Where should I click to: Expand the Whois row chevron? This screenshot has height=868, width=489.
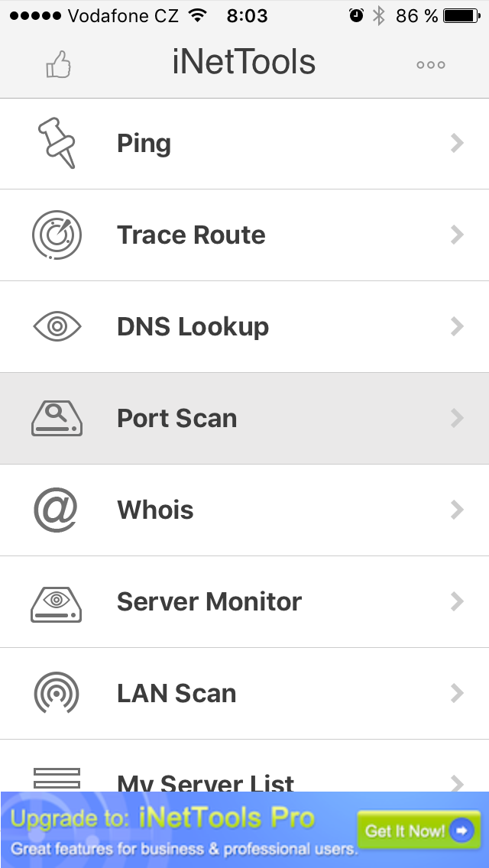click(457, 510)
